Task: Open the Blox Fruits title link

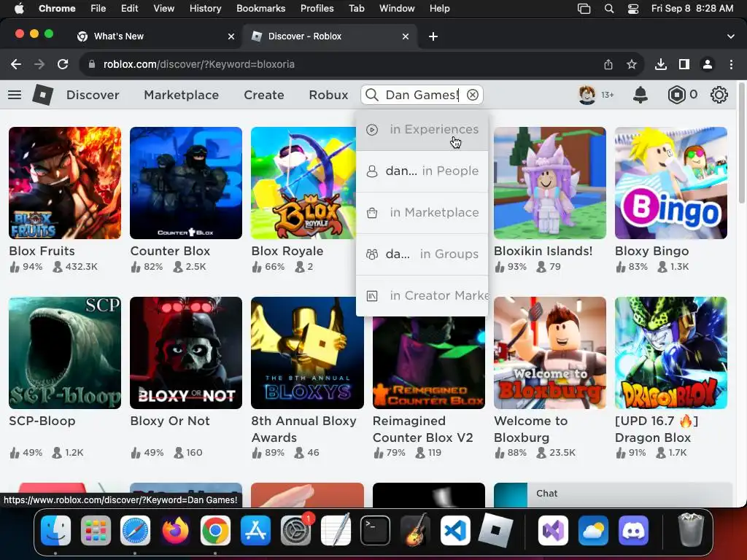Action: pyautogui.click(x=42, y=251)
